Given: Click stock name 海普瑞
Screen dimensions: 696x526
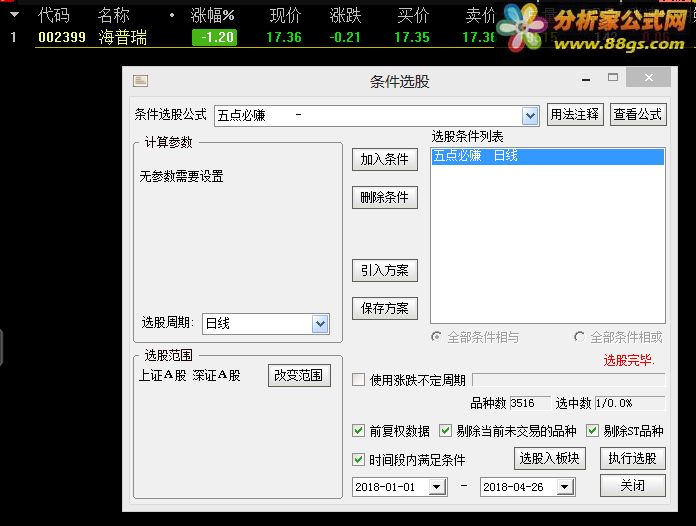Looking at the screenshot, I should coord(123,37).
